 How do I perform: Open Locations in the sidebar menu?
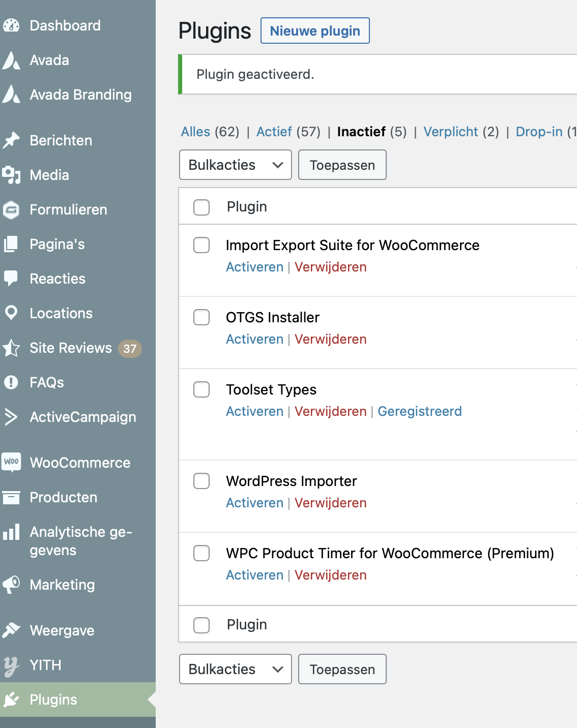[61, 313]
